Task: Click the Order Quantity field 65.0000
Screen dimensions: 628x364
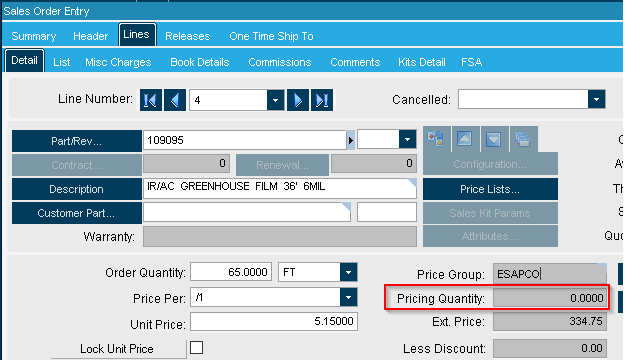Action: pos(231,272)
